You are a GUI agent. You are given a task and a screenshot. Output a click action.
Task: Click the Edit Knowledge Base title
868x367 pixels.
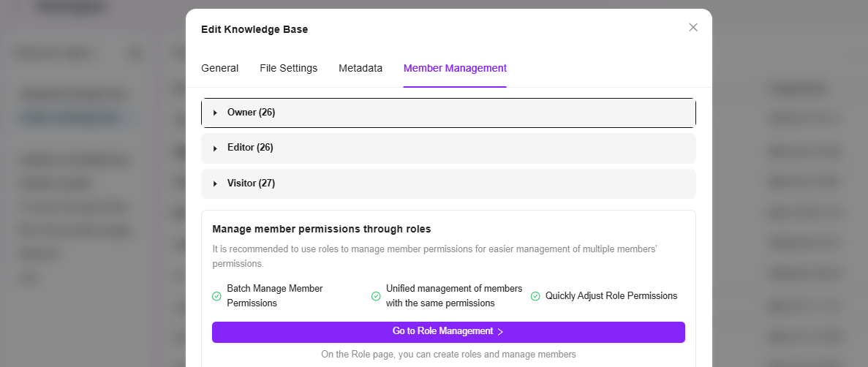(254, 29)
